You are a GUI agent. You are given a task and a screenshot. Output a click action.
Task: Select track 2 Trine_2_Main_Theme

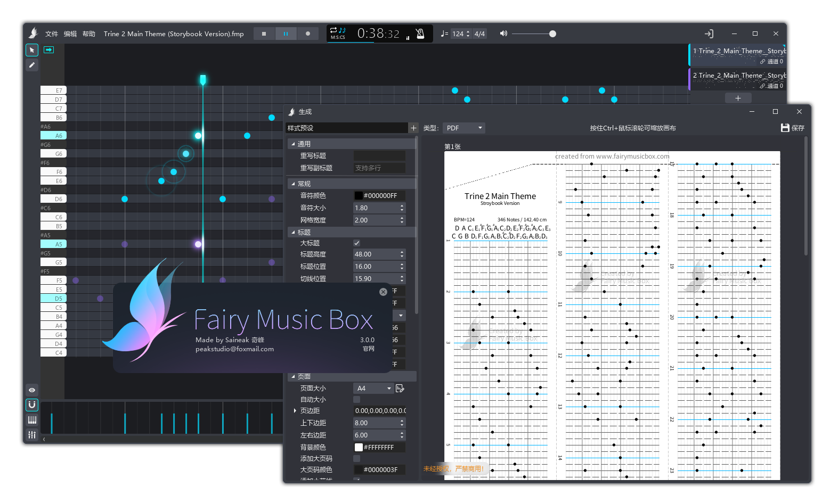[737, 80]
